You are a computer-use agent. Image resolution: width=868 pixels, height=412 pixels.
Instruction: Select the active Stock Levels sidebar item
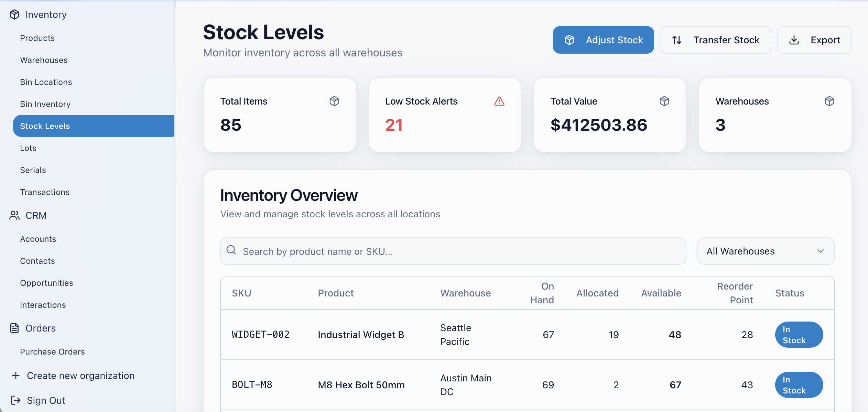pyautogui.click(x=94, y=126)
